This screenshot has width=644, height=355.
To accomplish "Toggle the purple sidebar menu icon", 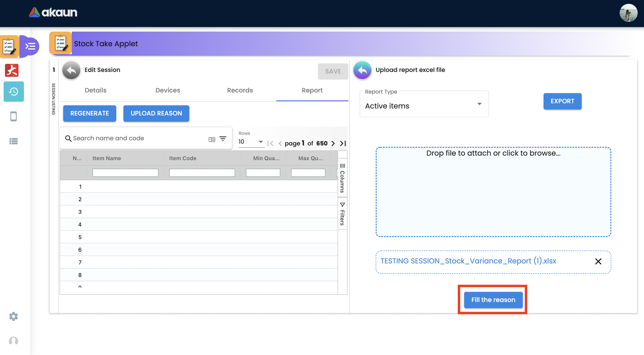I will 30,46.
